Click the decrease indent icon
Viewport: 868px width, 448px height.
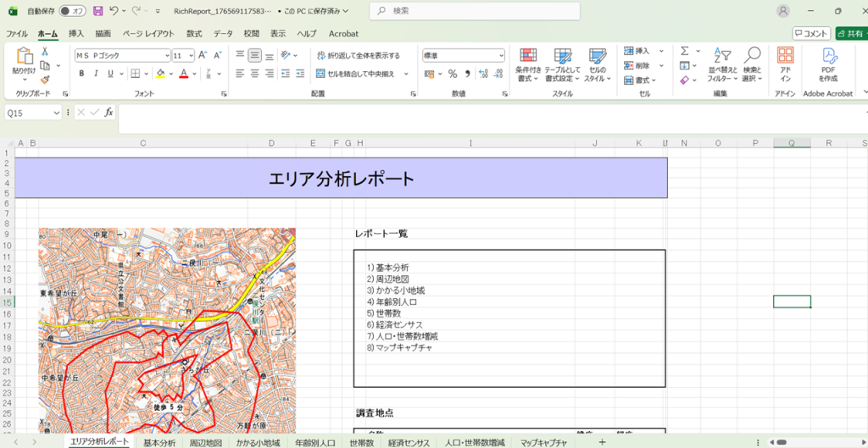tap(286, 73)
